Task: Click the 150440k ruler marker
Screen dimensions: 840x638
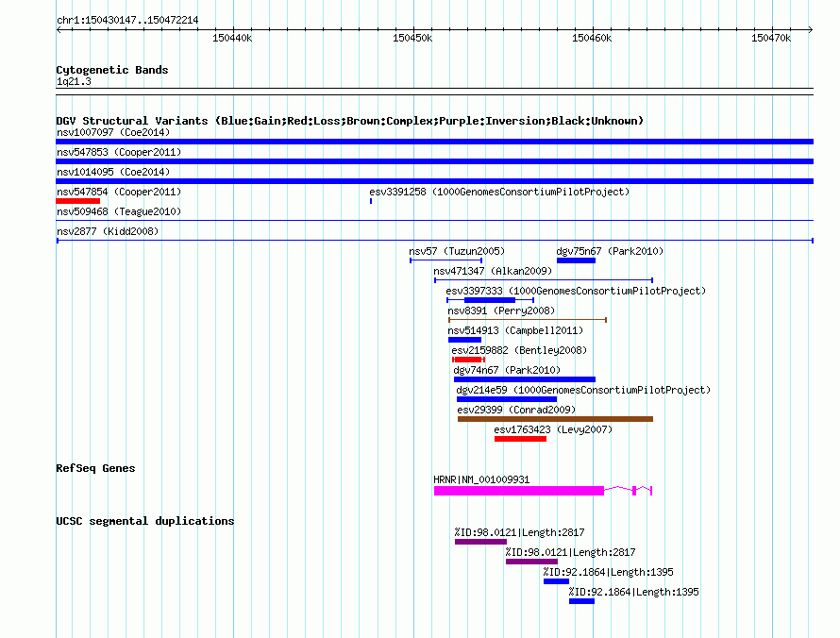Action: (232, 38)
